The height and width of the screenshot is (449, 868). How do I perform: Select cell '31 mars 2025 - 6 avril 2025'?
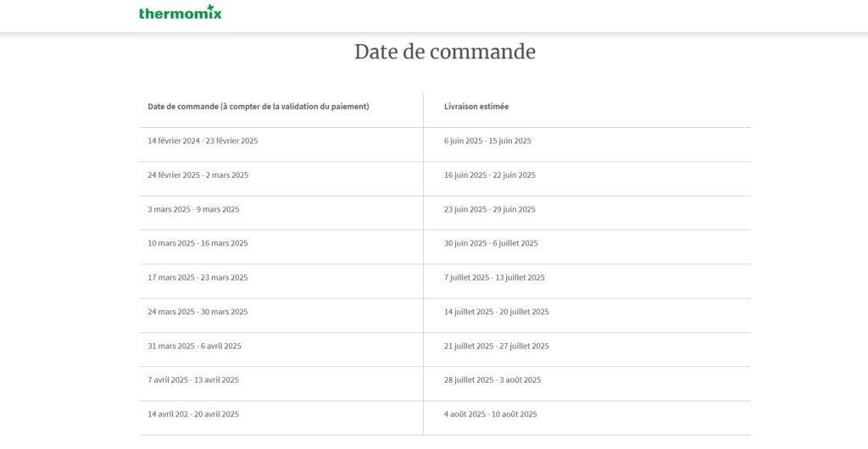tap(194, 346)
